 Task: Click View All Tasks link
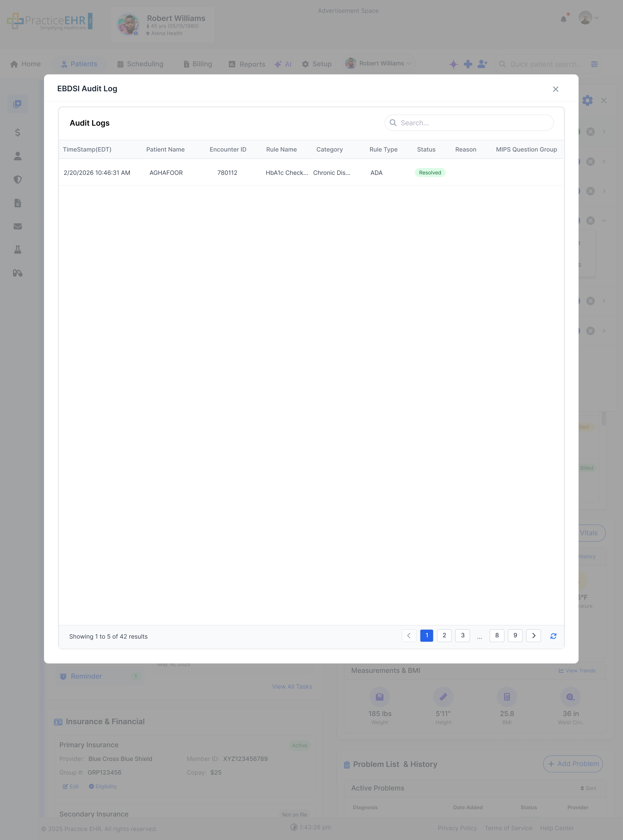292,687
